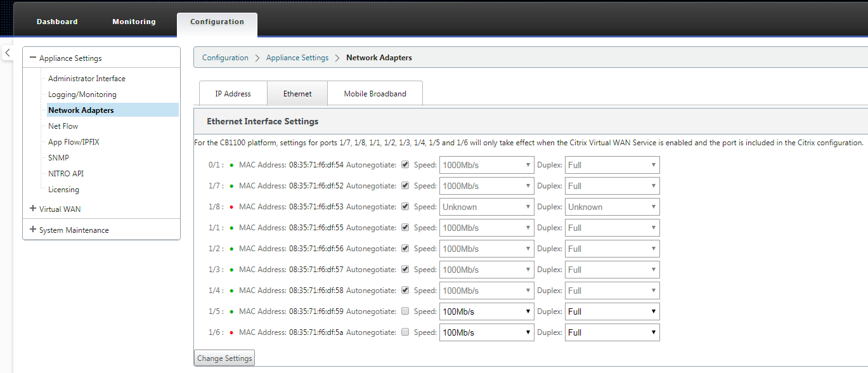
Task: Click the red status dot for port 1/6
Action: click(231, 333)
